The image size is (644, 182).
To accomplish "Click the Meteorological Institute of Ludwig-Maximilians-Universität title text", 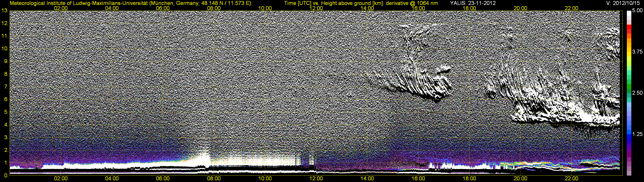I will coord(131,3).
